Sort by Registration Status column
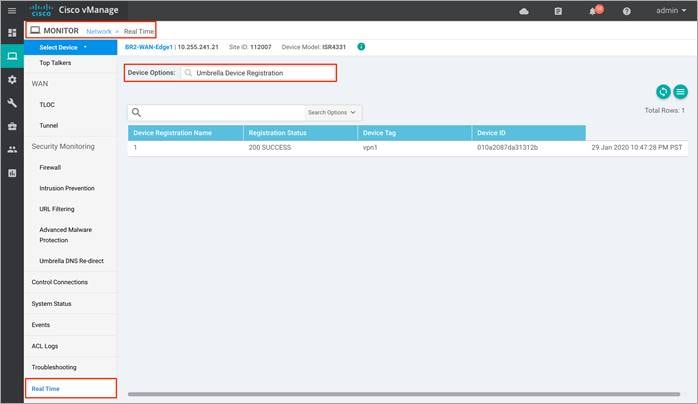698x404 pixels. pyautogui.click(x=300, y=133)
